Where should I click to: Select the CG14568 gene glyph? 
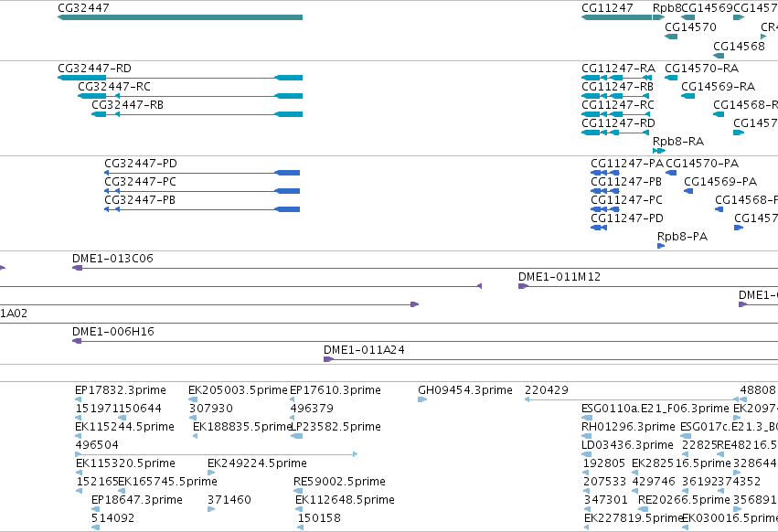click(719, 56)
